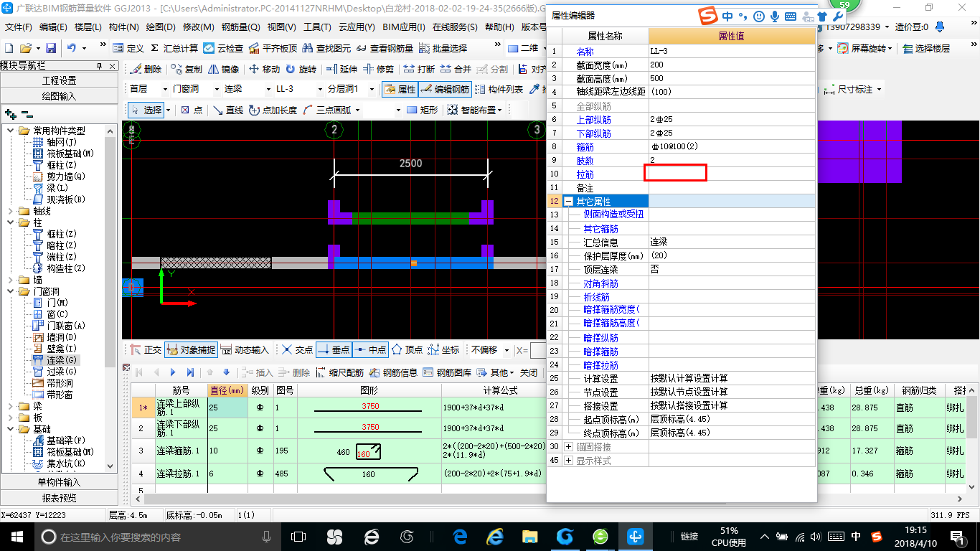Use the 删除 delete tool
Viewport: 980px width, 551px height.
coord(146,70)
